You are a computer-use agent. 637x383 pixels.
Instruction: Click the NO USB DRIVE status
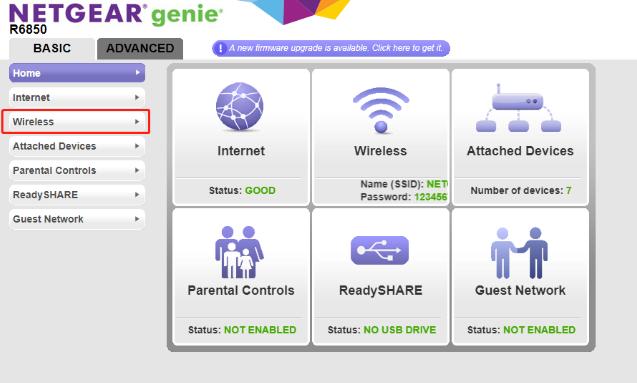coord(400,330)
